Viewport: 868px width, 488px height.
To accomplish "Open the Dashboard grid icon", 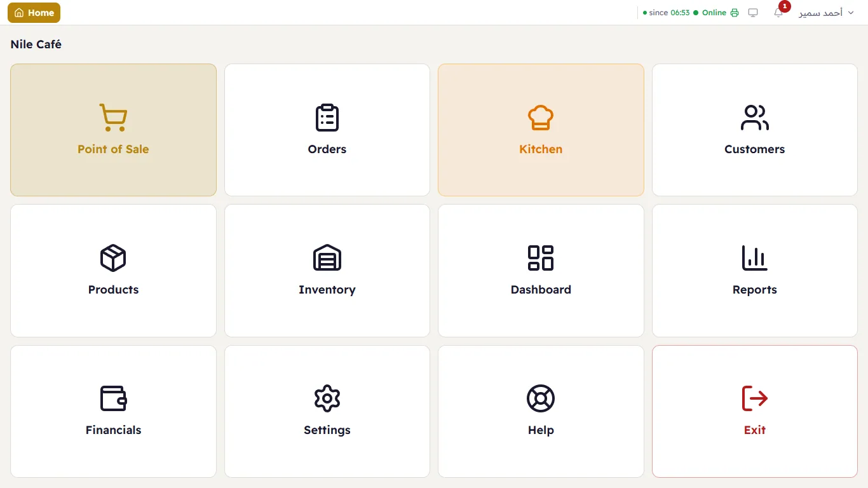I will coord(541,258).
